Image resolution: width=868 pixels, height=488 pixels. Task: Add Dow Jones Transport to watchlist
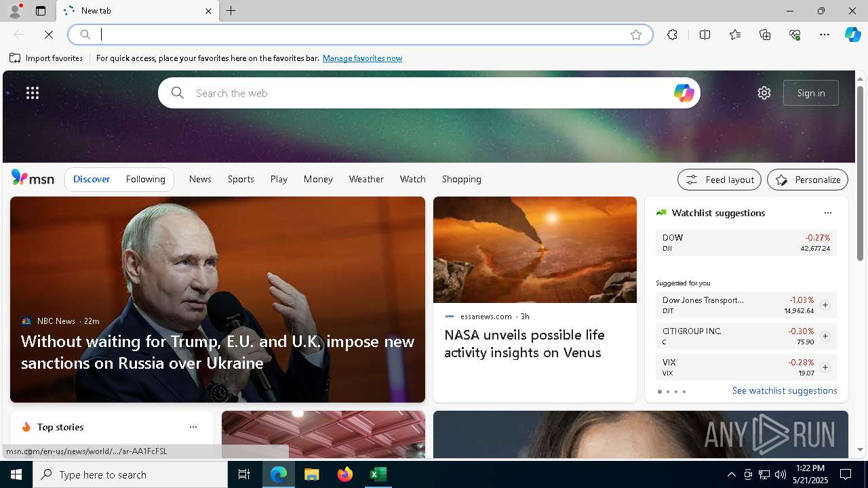click(825, 305)
